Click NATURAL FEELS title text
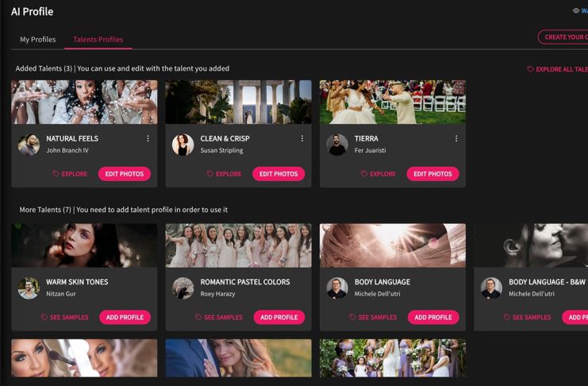Viewport: 588px width, 386px height. 72,138
